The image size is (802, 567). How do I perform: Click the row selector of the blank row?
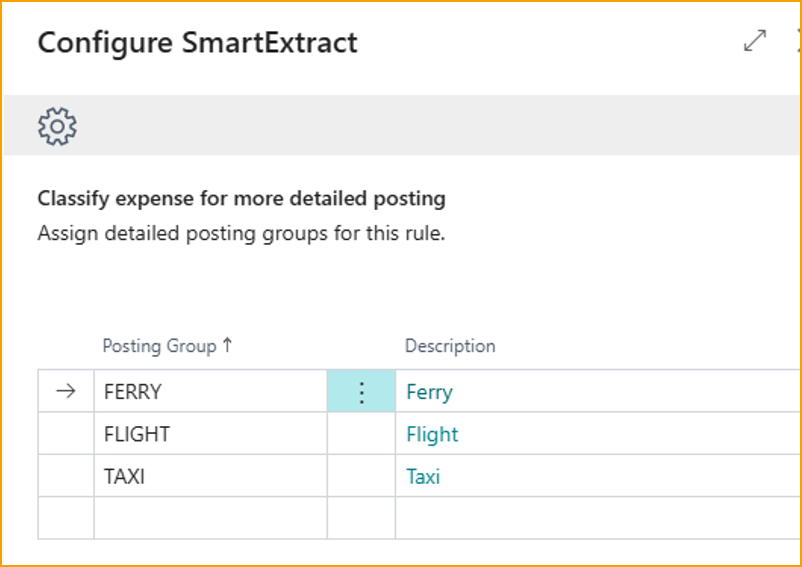click(66, 518)
